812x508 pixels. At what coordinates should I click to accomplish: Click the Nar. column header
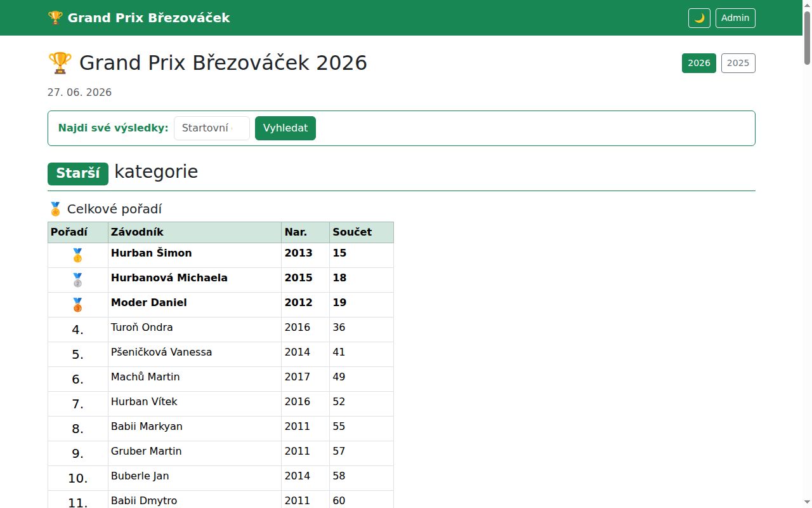306,232
